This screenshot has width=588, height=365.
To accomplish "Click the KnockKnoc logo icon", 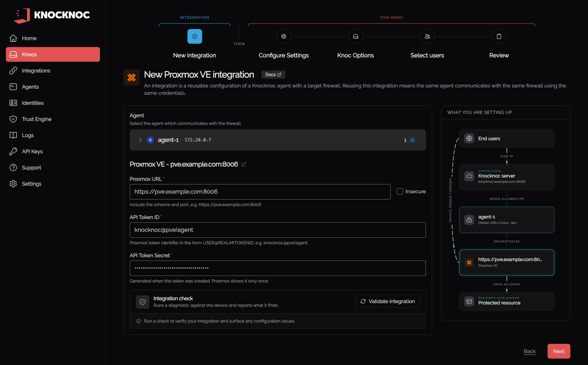I will coord(22,16).
